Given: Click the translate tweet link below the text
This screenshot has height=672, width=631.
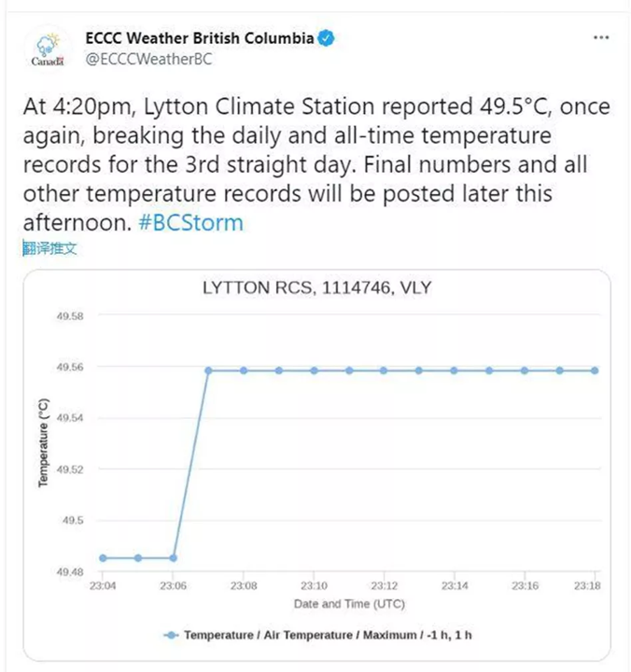Looking at the screenshot, I should pyautogui.click(x=49, y=247).
